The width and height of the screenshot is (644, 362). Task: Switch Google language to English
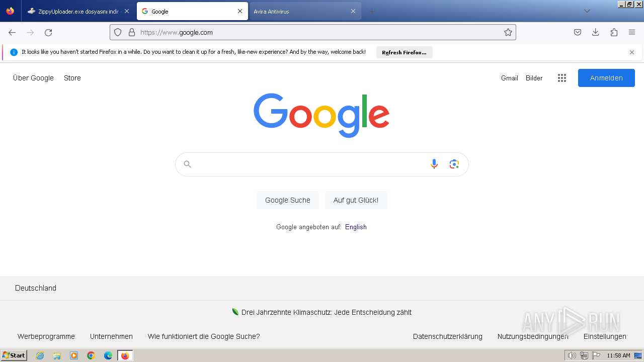(x=356, y=227)
